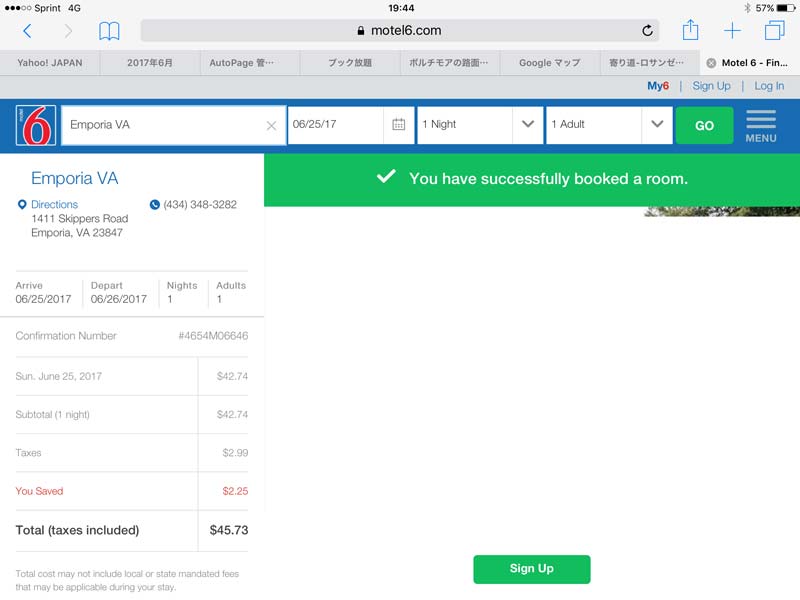
Task: Click the green Sign Up button
Action: [532, 569]
